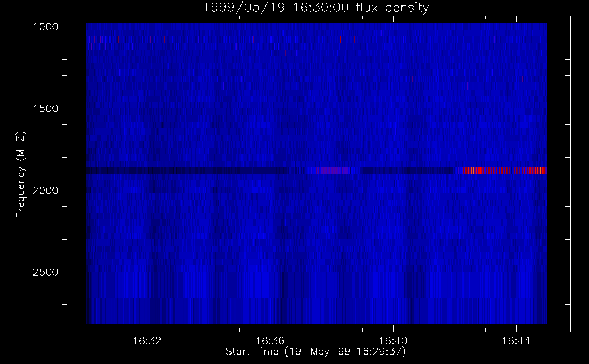Click the '16:32' time tick label
Viewport: 589px width, 364px height.
click(147, 341)
